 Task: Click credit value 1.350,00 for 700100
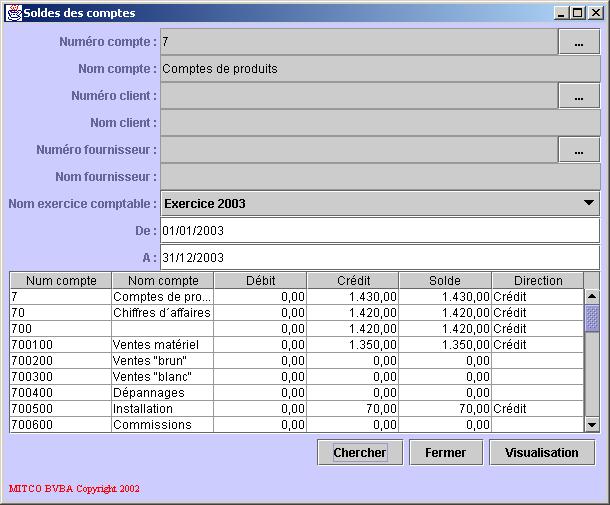(353, 345)
